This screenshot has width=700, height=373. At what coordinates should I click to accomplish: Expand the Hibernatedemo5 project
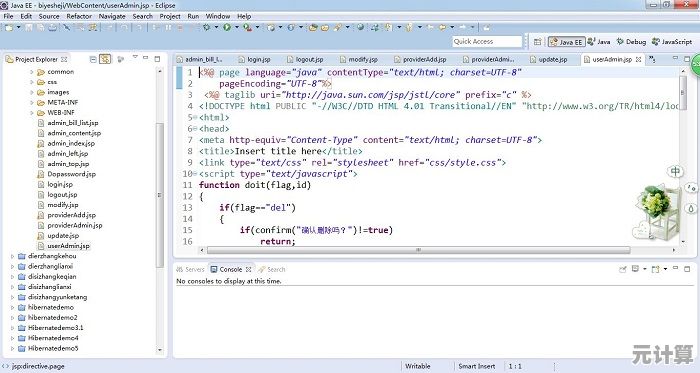pos(12,348)
